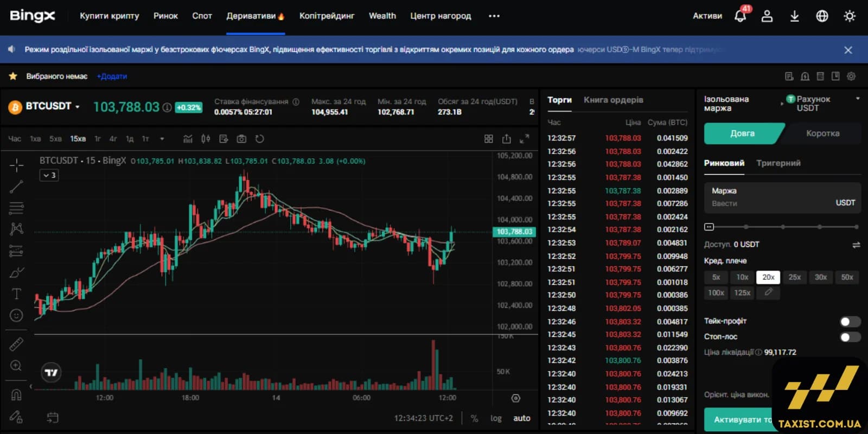The height and width of the screenshot is (434, 868).
Task: Edit custom leverage pencil button
Action: tap(768, 293)
